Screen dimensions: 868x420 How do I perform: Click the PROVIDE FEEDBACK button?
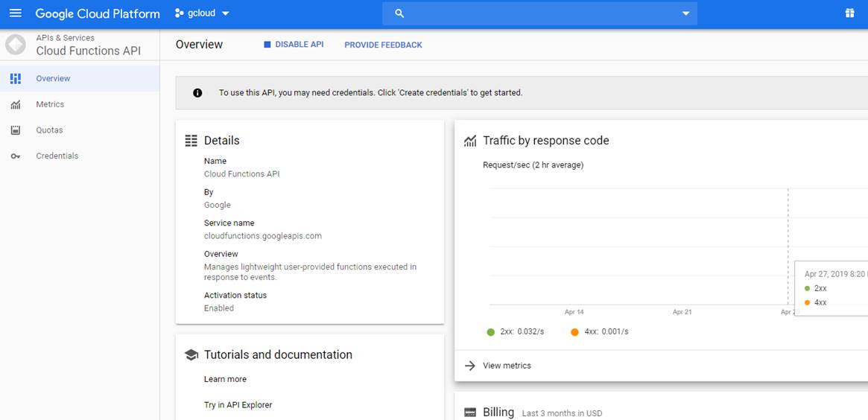pyautogui.click(x=383, y=45)
